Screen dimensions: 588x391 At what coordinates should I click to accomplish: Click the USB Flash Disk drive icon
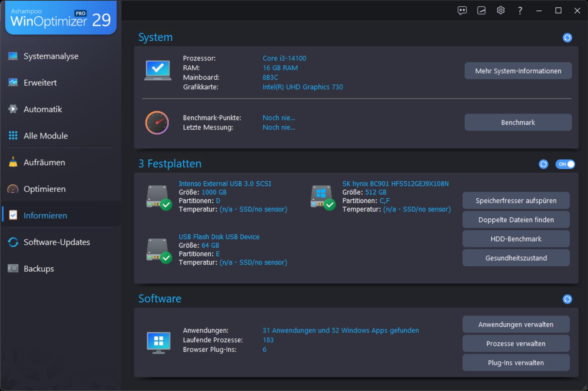click(159, 250)
